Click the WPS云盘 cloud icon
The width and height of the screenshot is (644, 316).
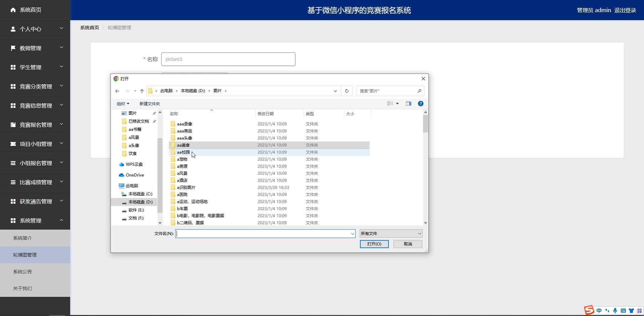point(122,164)
